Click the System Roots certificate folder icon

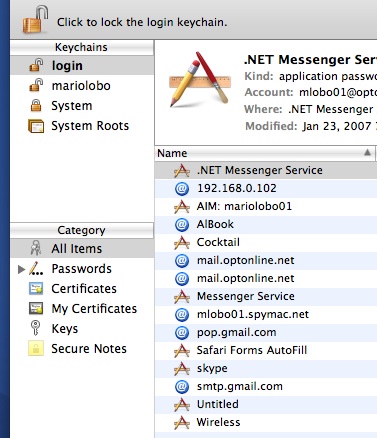pos(36,126)
